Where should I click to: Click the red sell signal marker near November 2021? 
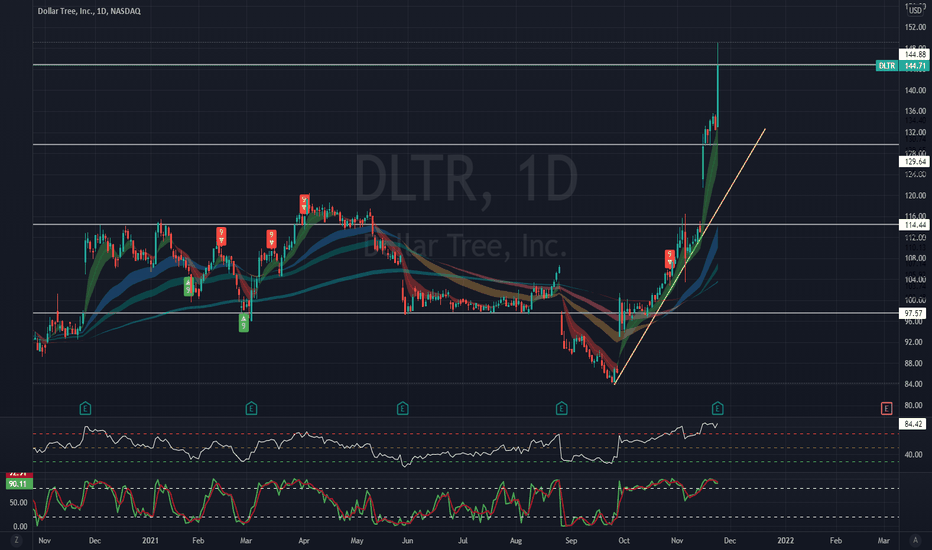(669, 259)
